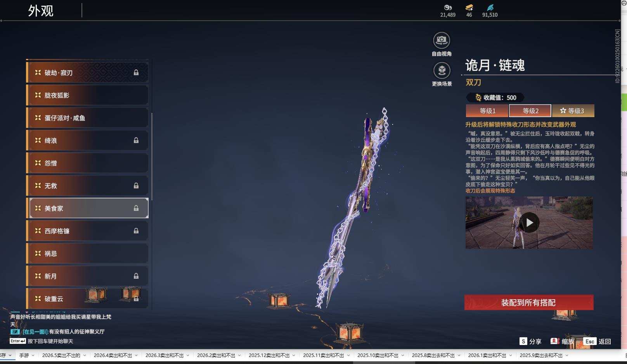
Task: Click the weapon title 诡月·链魂
Action: [x=495, y=65]
